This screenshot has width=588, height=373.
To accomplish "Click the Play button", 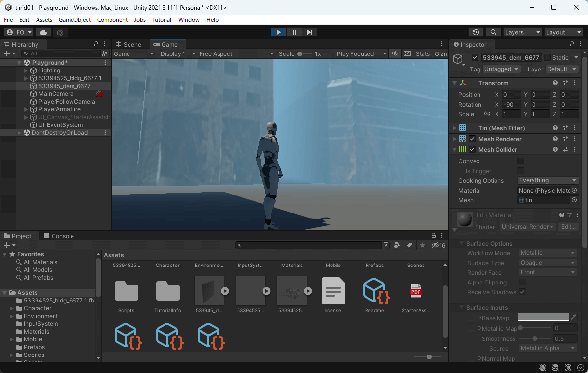I will (278, 32).
